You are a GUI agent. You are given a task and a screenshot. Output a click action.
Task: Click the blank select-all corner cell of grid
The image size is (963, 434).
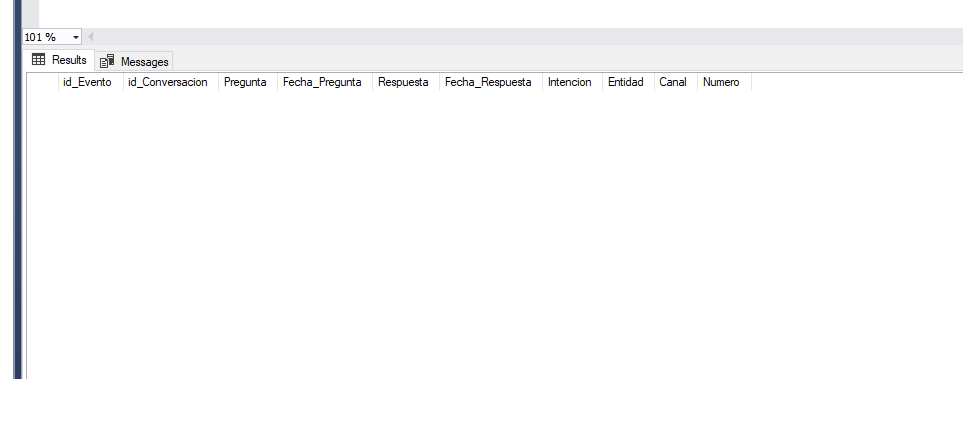tap(42, 82)
